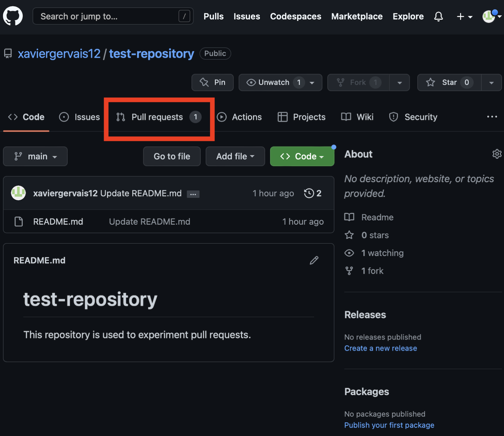Unwatch the repository
The image size is (504, 436).
tap(274, 82)
